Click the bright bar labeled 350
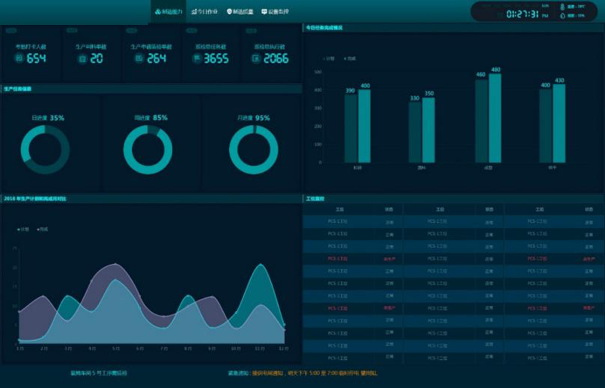 click(x=429, y=130)
